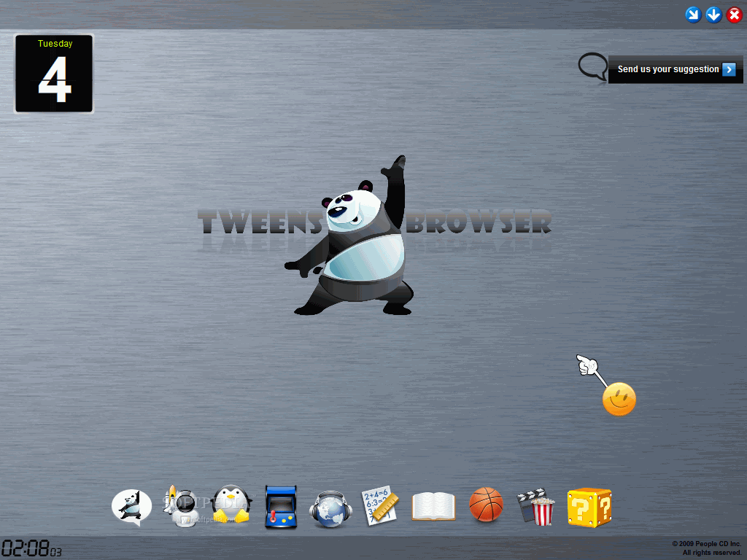Click the Send us your suggestion button
The width and height of the screenshot is (747, 560).
676,69
